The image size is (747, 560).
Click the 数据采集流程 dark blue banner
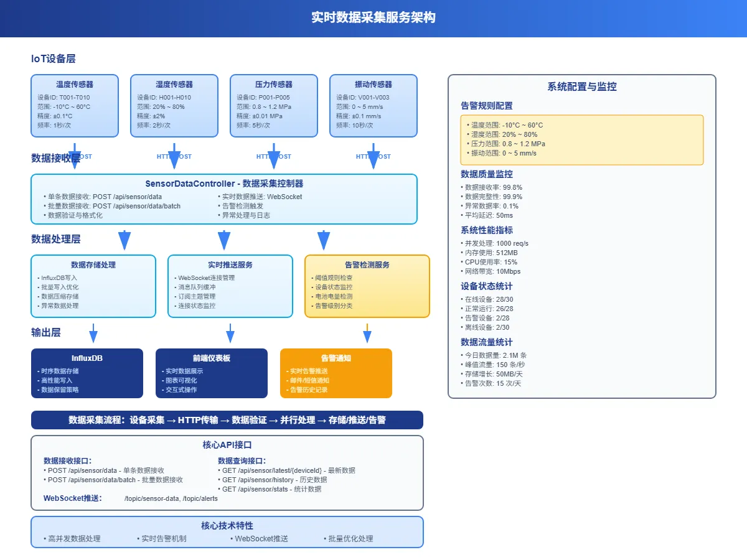pyautogui.click(x=227, y=420)
